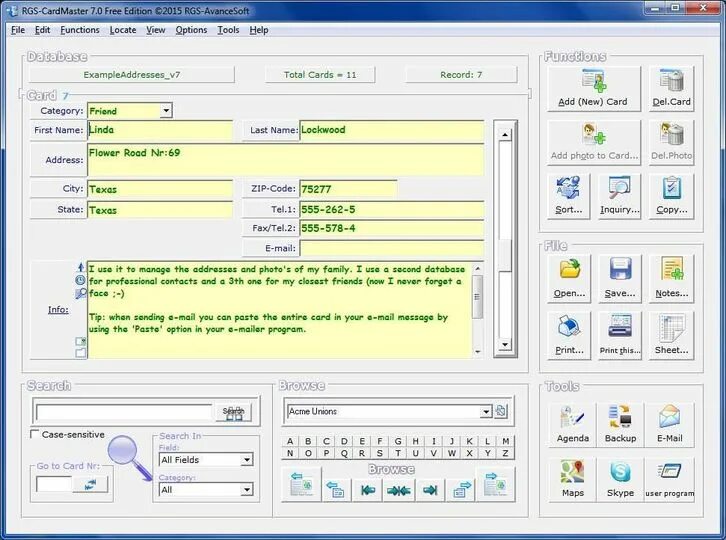The image size is (726, 540).
Task: Open the Tools menu
Action: pos(228,30)
